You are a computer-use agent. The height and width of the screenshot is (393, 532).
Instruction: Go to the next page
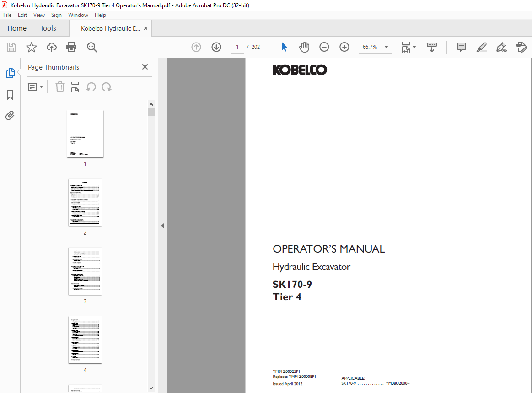coord(216,47)
